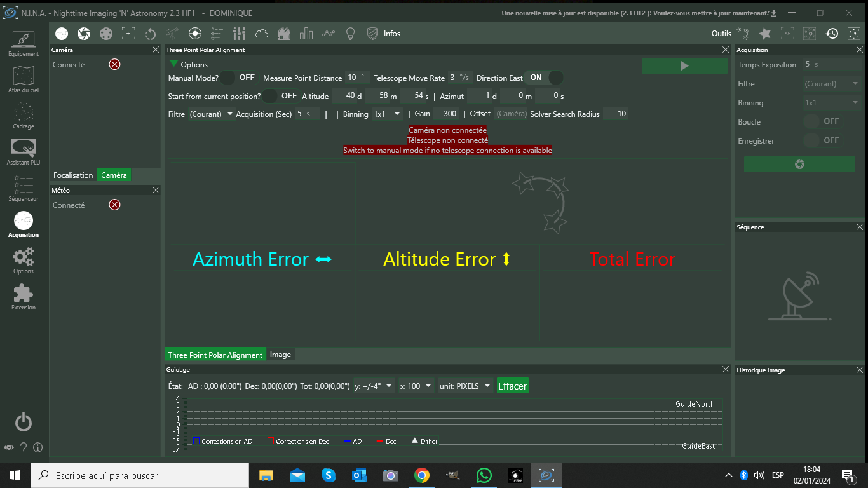Open the Assistant PLU section
The height and width of the screenshot is (488, 868).
coord(24,152)
